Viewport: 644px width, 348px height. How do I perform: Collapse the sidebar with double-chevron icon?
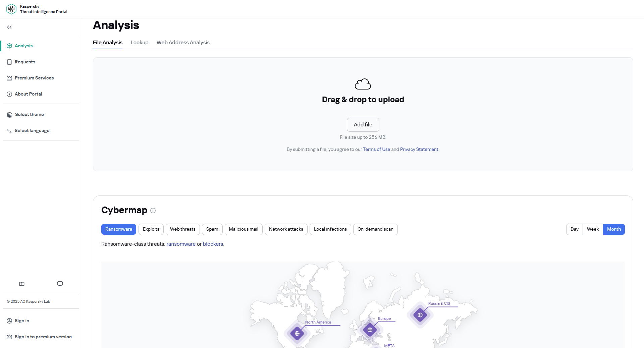tap(9, 27)
